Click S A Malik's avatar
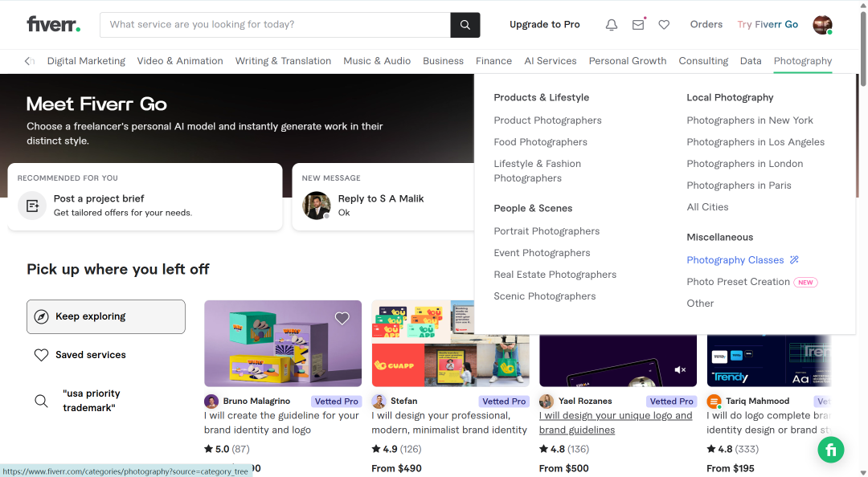This screenshot has height=477, width=868. point(317,206)
